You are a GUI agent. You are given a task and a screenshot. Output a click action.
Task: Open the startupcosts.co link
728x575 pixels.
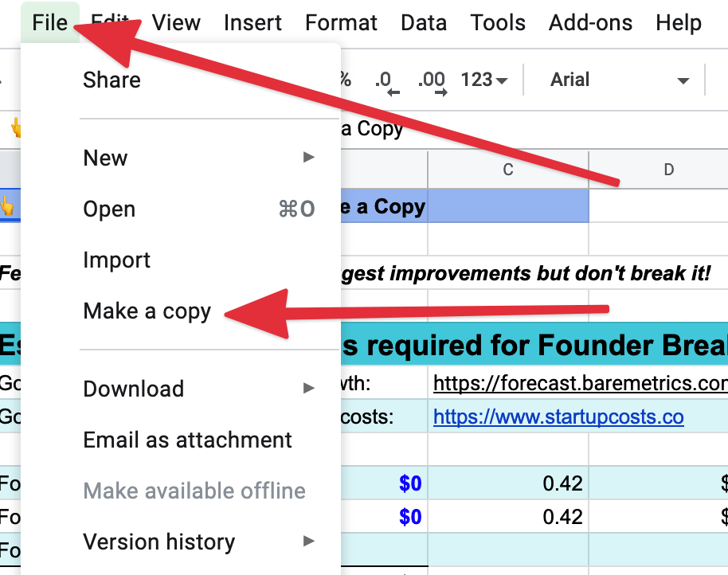558,417
